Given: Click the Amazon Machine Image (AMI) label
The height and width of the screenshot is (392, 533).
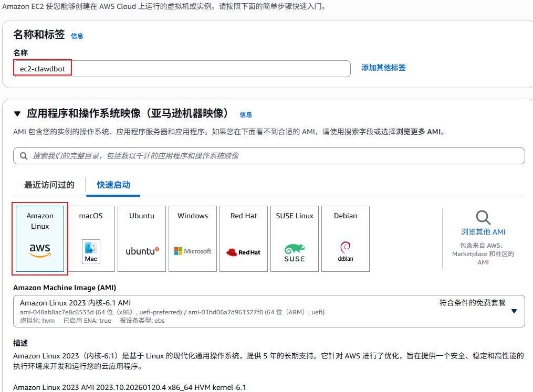Looking at the screenshot, I should click(65, 288).
